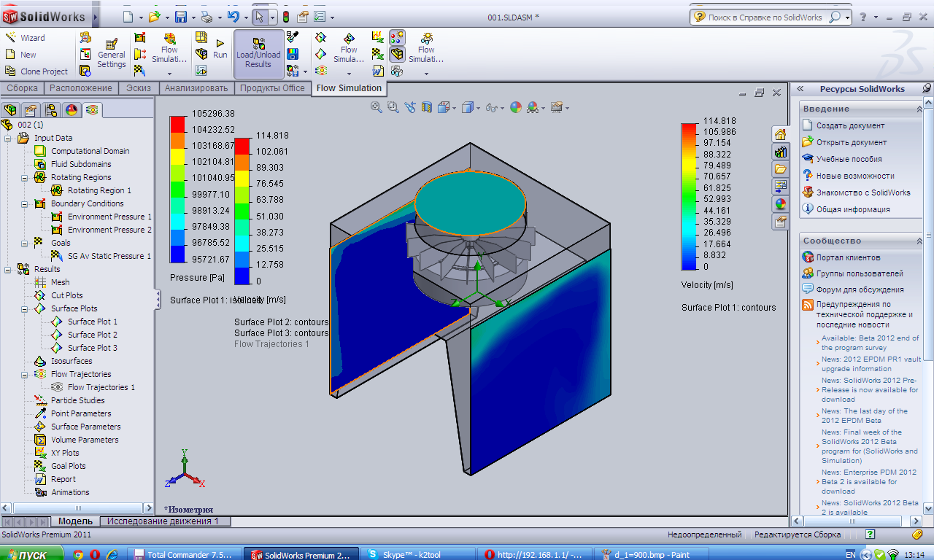This screenshot has height=560, width=934.
Task: Open the Flow Simulation Wizard
Action: click(32, 38)
